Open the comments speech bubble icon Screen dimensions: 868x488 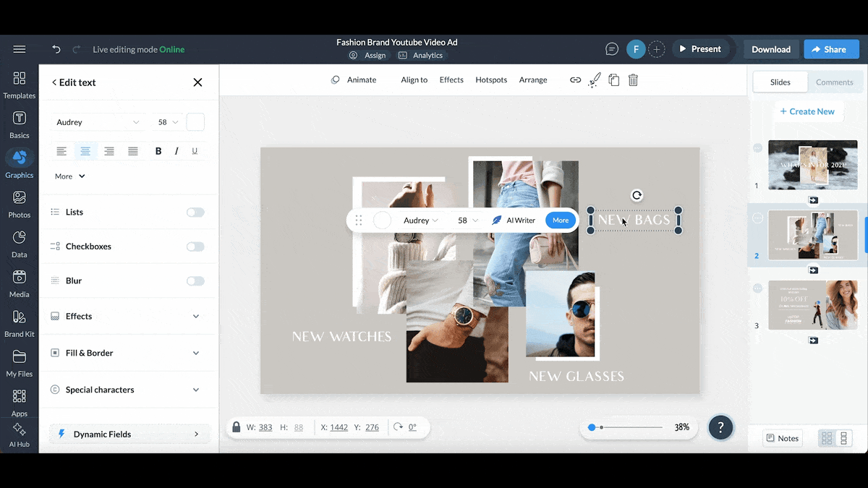pyautogui.click(x=612, y=49)
